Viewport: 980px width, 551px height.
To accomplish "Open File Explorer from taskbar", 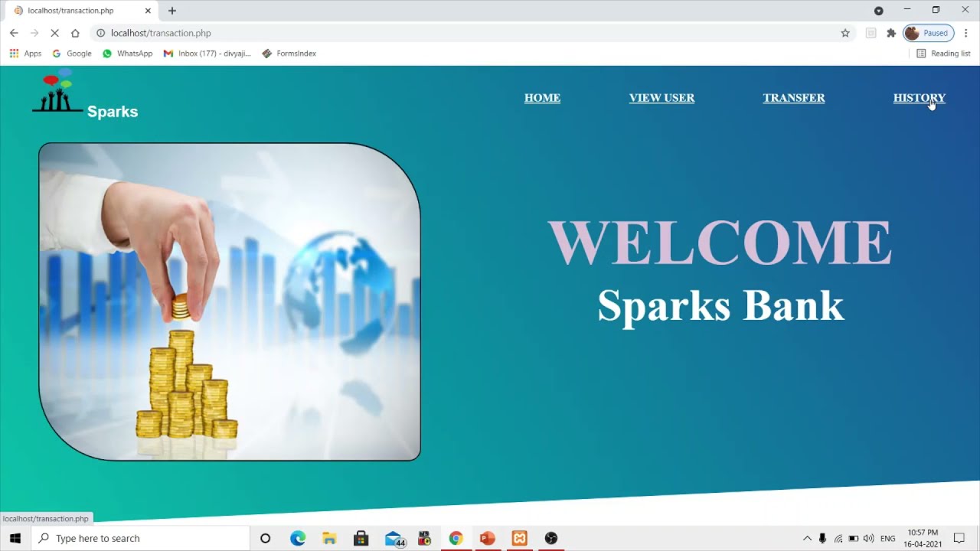I will (329, 538).
